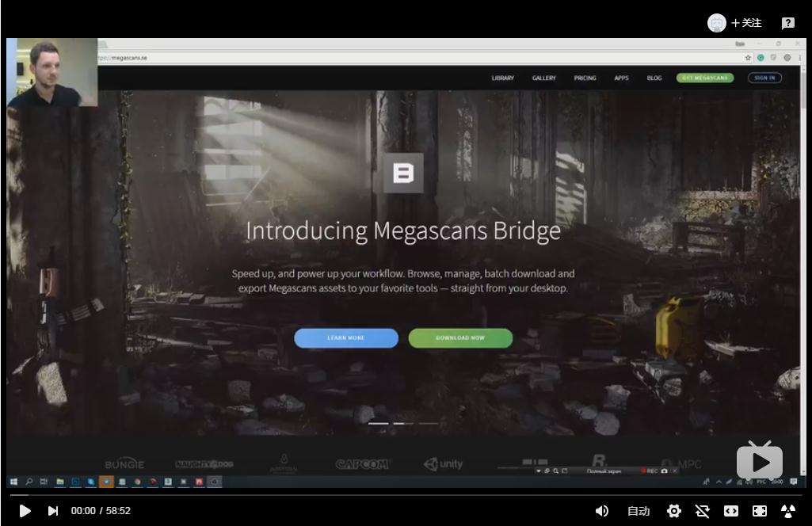Click the orange highlighted taskbar app
Screen dimensions: 812x526
click(106, 482)
